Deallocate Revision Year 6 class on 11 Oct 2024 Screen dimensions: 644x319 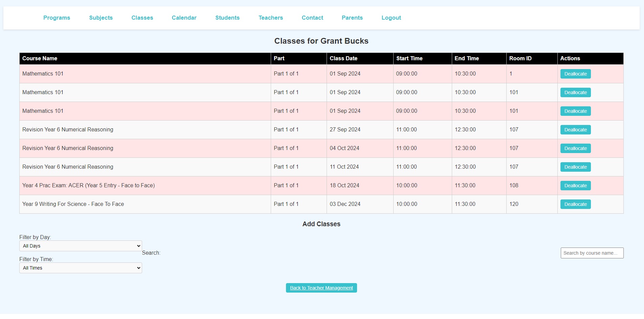click(x=575, y=167)
